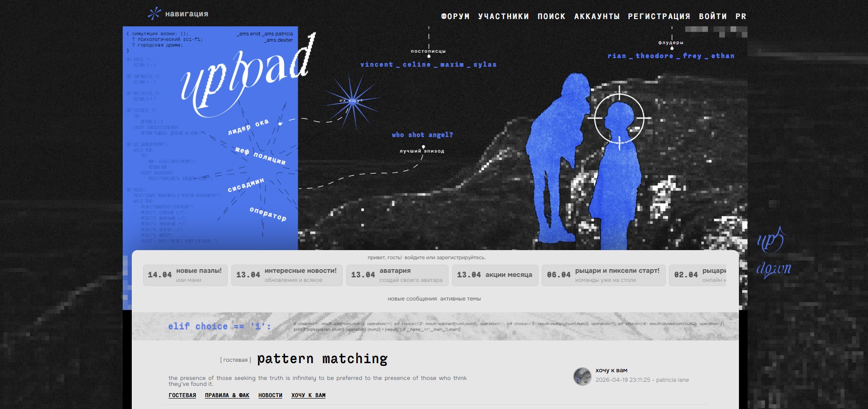Open last topic 'хочу к вам'
Screen dimensions: 868x409
611,370
